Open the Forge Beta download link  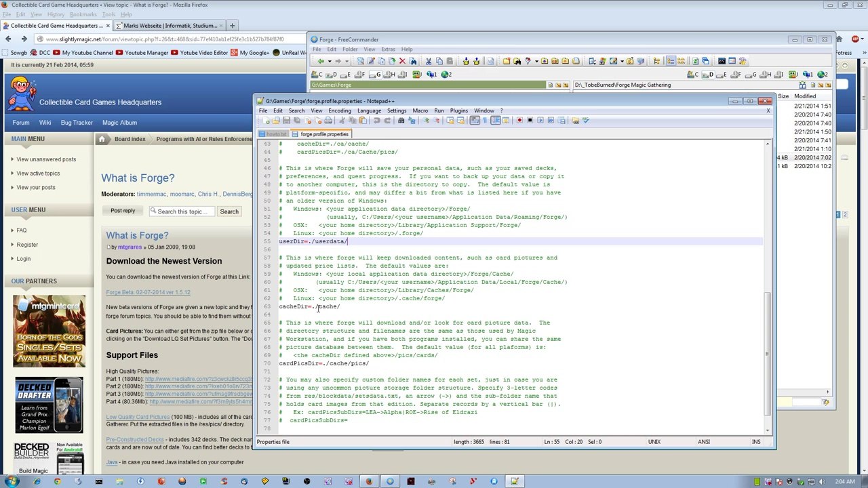pos(148,292)
